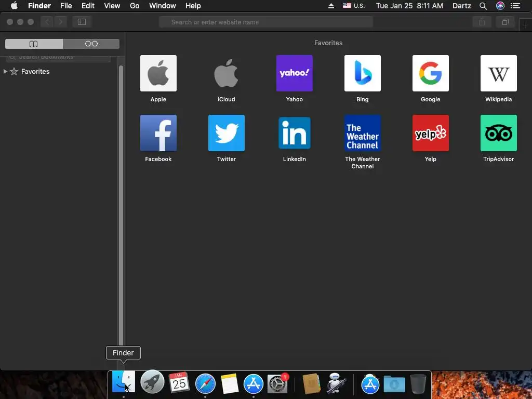This screenshot has width=532, height=399.
Task: Open the iCloud favorite tile
Action: click(227, 73)
